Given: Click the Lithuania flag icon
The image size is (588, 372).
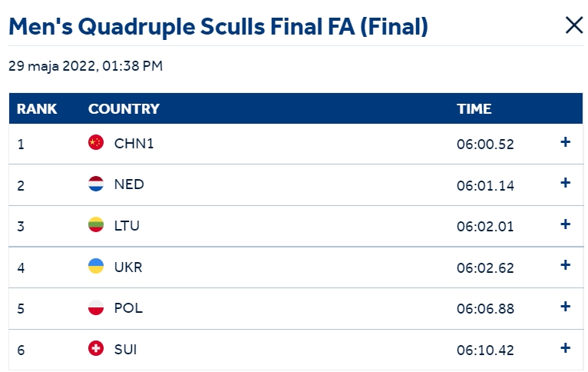Looking at the screenshot, I should [x=96, y=224].
